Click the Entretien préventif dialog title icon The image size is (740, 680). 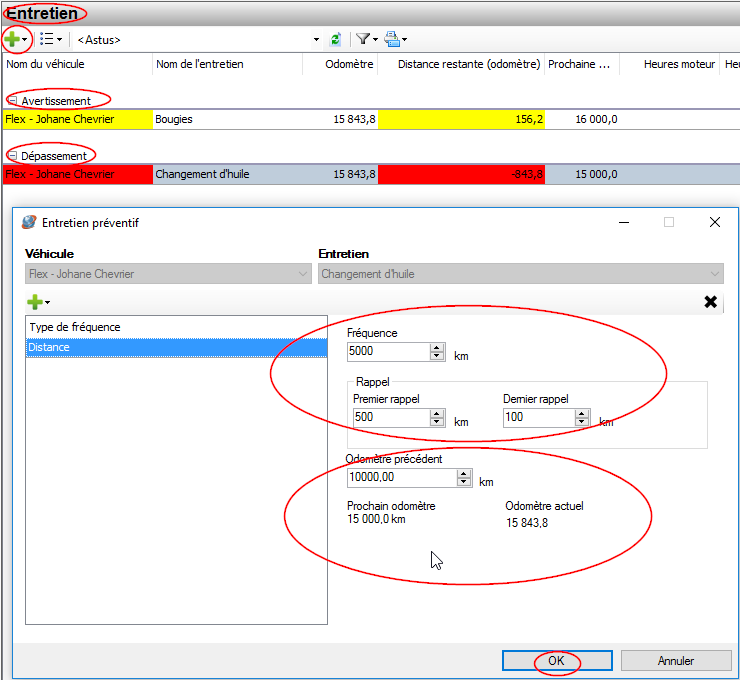tap(29, 223)
